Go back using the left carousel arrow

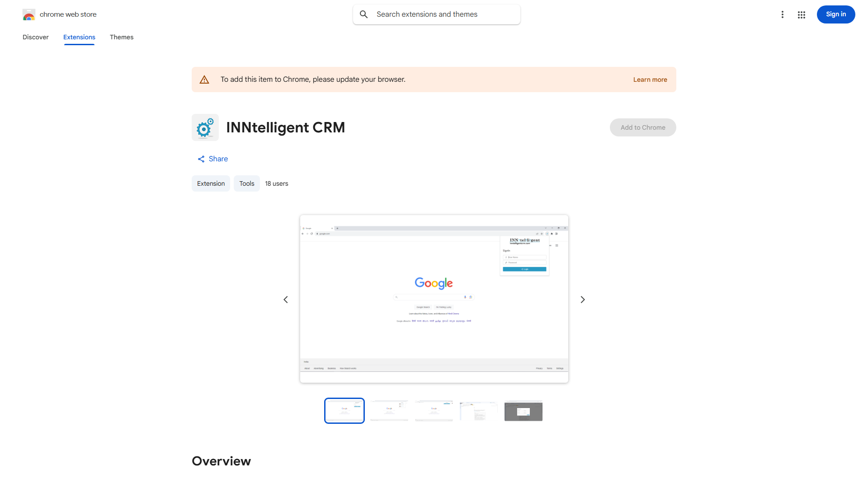[x=286, y=299]
